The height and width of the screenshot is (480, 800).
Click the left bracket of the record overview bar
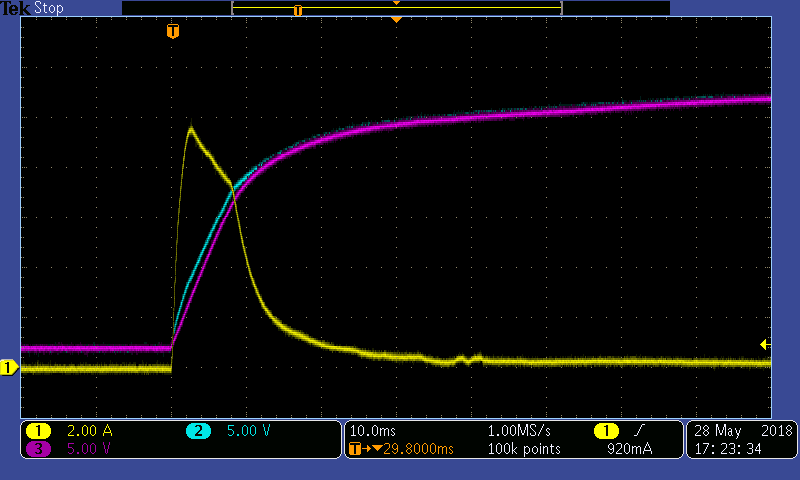pos(233,8)
